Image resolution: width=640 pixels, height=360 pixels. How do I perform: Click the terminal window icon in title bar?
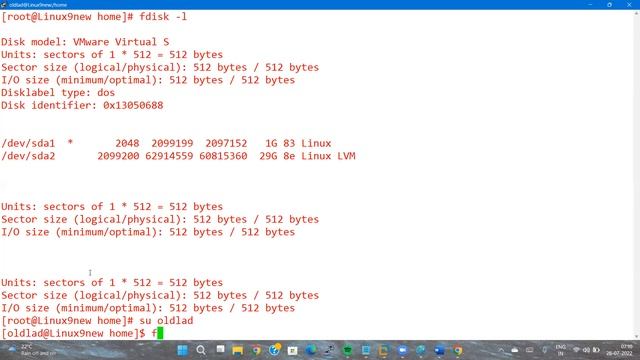click(x=4, y=4)
